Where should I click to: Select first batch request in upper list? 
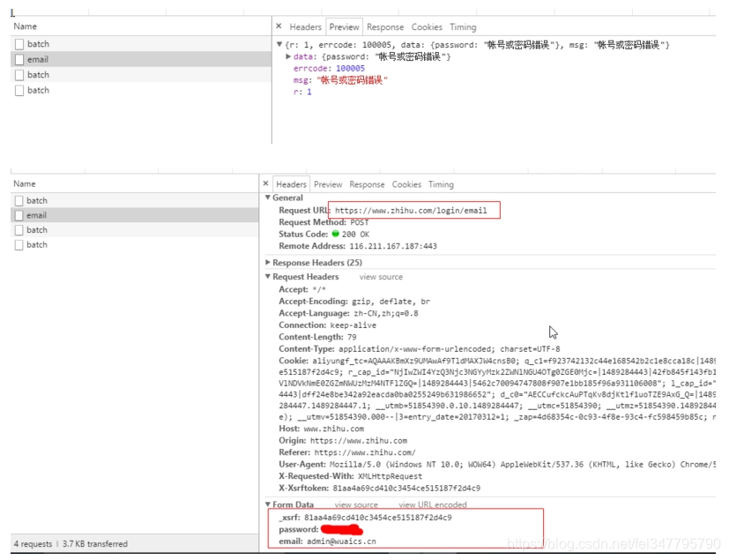141,44
